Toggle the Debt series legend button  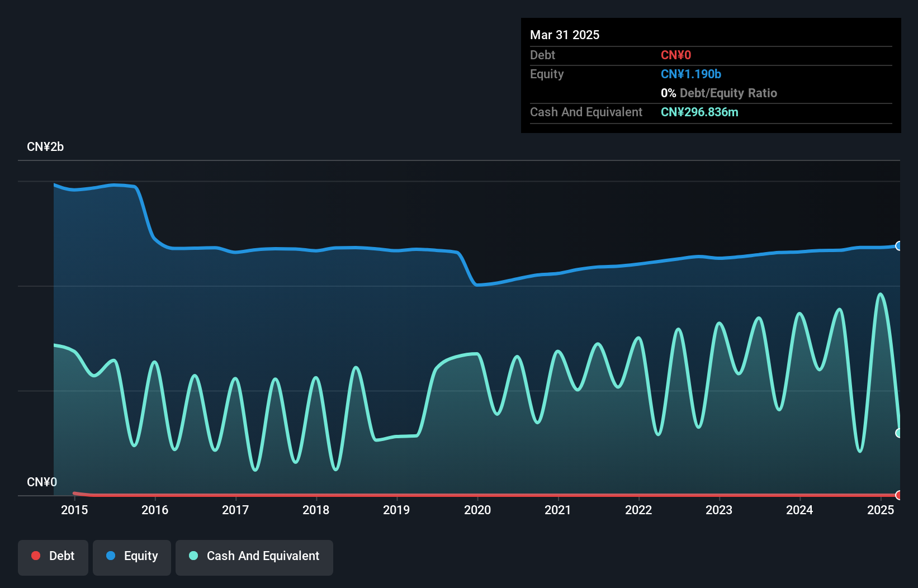(x=53, y=557)
